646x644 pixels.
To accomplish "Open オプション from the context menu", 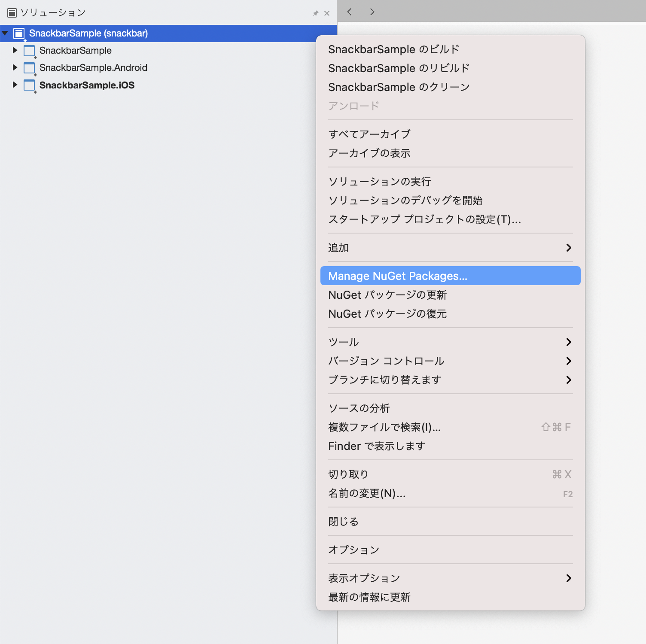I will pos(451,550).
